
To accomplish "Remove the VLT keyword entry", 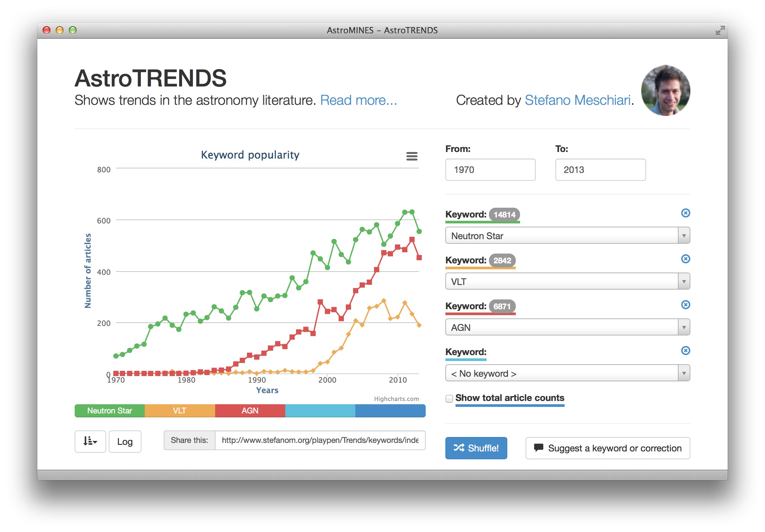I will [685, 259].
